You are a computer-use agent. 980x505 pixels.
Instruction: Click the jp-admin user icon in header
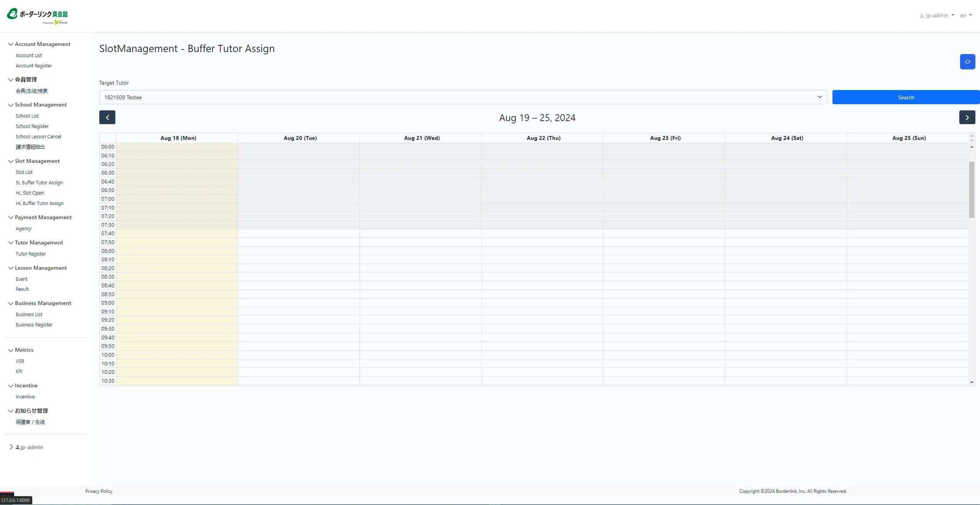[921, 16]
